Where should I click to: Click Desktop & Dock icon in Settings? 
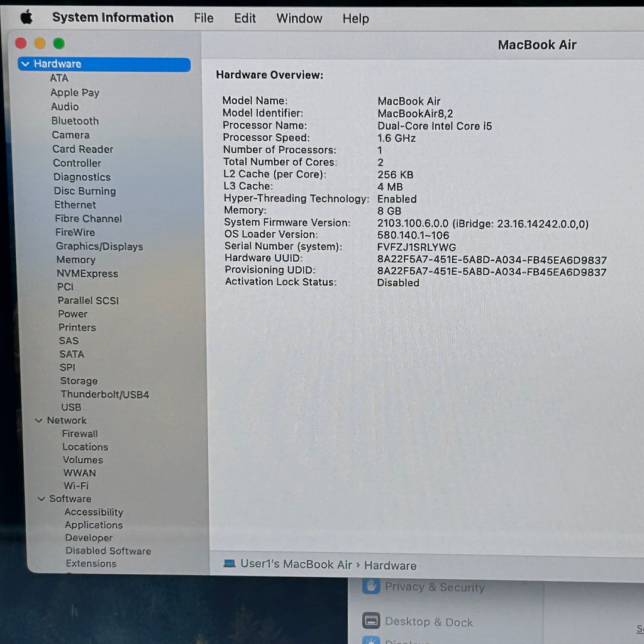(371, 620)
